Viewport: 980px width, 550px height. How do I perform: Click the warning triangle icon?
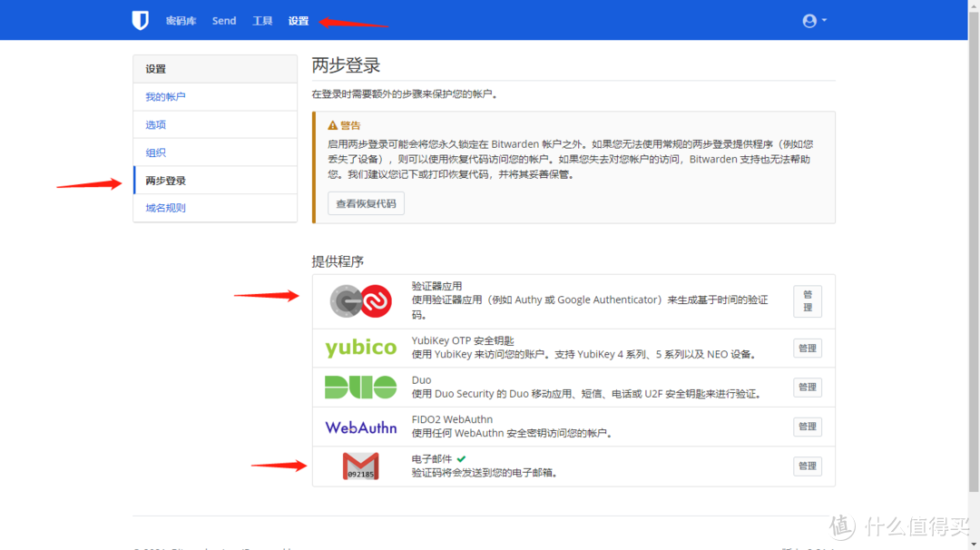(333, 125)
